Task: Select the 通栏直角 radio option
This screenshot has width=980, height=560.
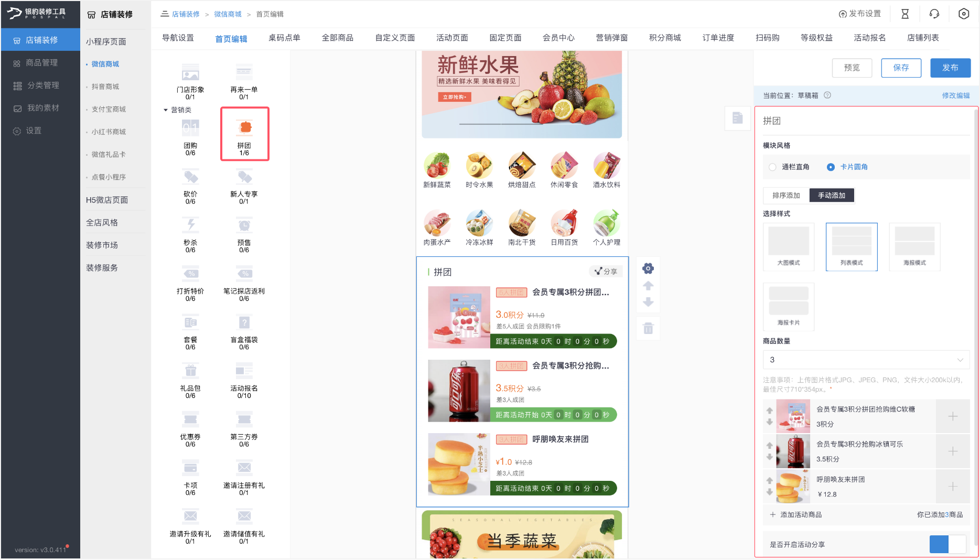Action: [772, 167]
